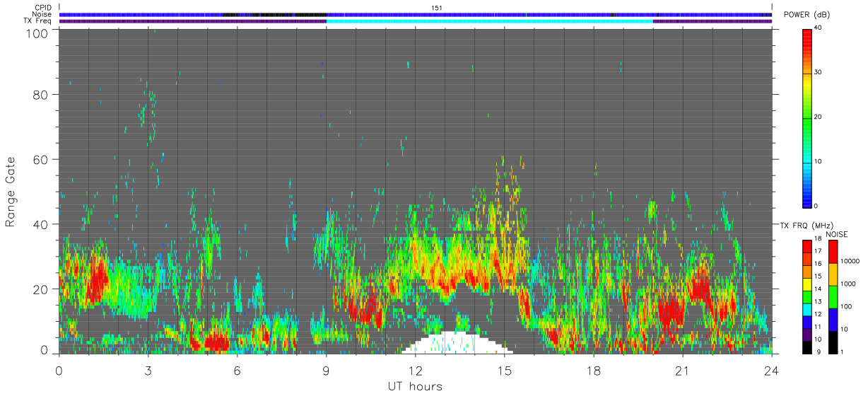Click the 3 tick on UT hours axis
The width and height of the screenshot is (868, 401).
[x=148, y=371]
